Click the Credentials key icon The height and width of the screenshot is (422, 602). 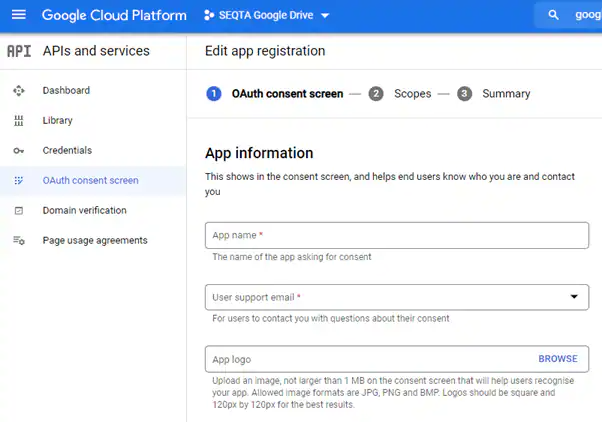[18, 151]
